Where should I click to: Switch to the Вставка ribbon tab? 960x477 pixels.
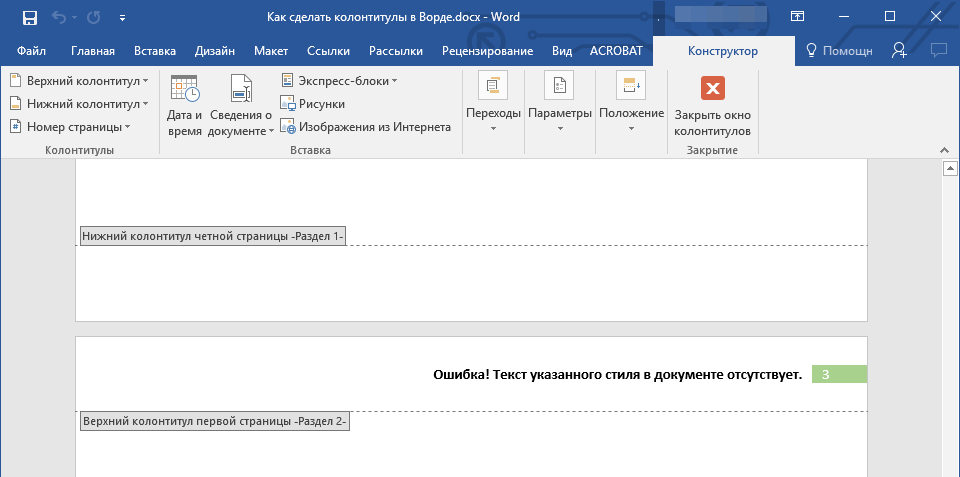pos(155,51)
